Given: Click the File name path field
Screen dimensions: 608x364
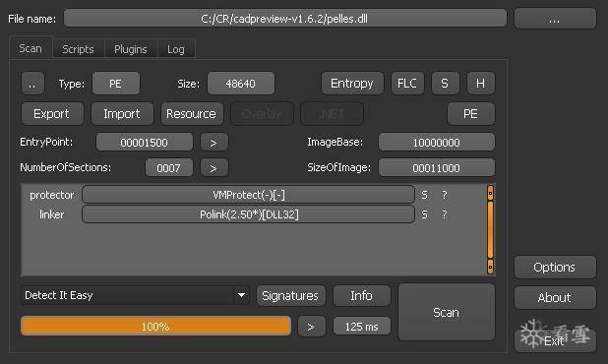Looking at the screenshot, I should click(285, 19).
